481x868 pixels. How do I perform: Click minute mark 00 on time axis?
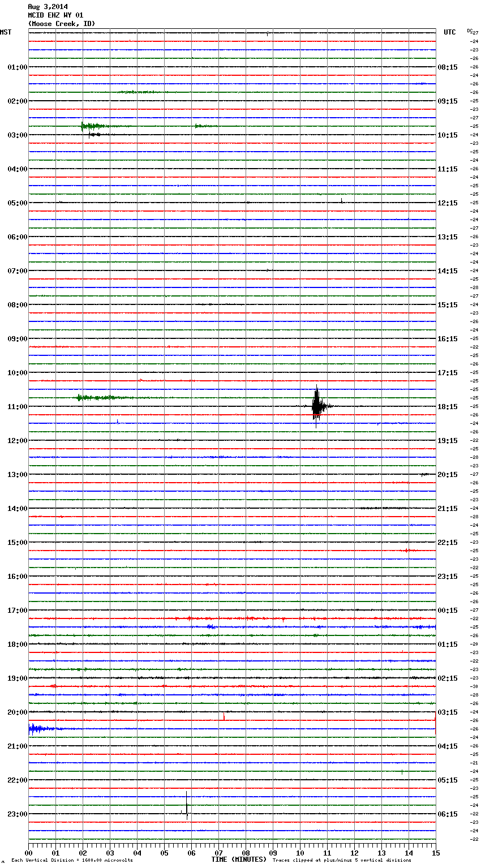(x=28, y=853)
